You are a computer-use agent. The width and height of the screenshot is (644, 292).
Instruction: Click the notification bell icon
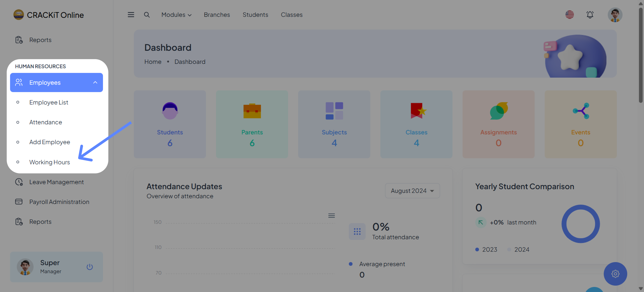[590, 15]
